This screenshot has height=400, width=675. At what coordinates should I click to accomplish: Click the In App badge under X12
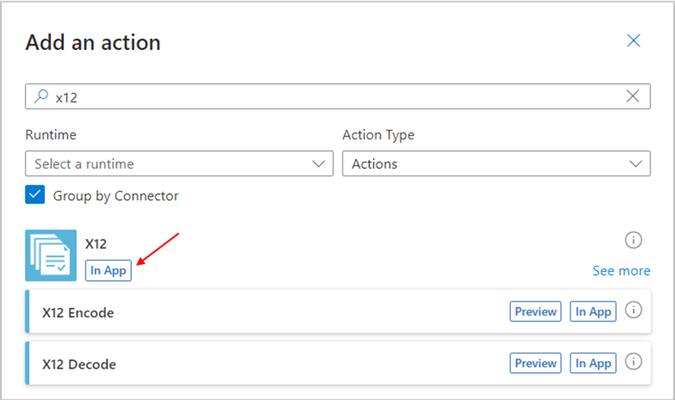(108, 270)
